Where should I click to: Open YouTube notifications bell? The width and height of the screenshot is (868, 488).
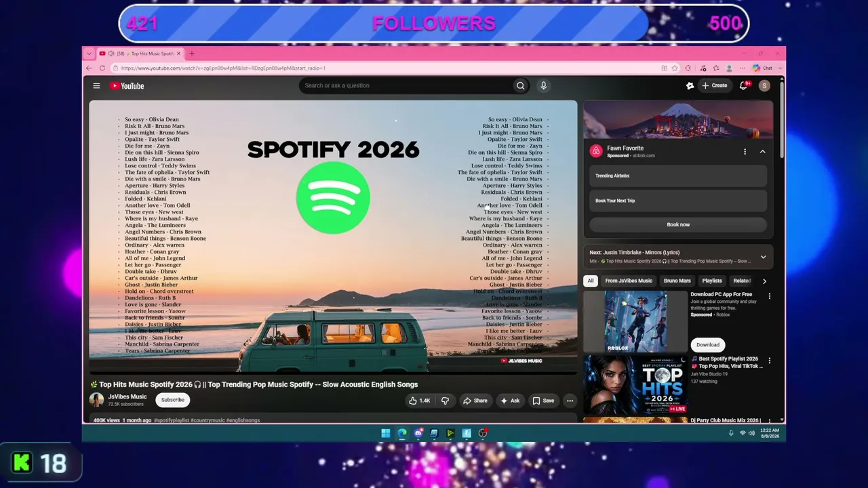[744, 85]
